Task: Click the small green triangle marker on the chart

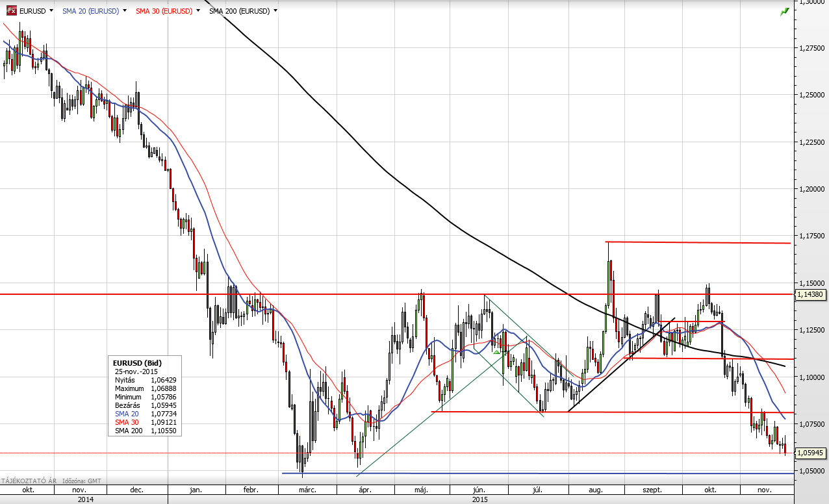Action: (496, 352)
